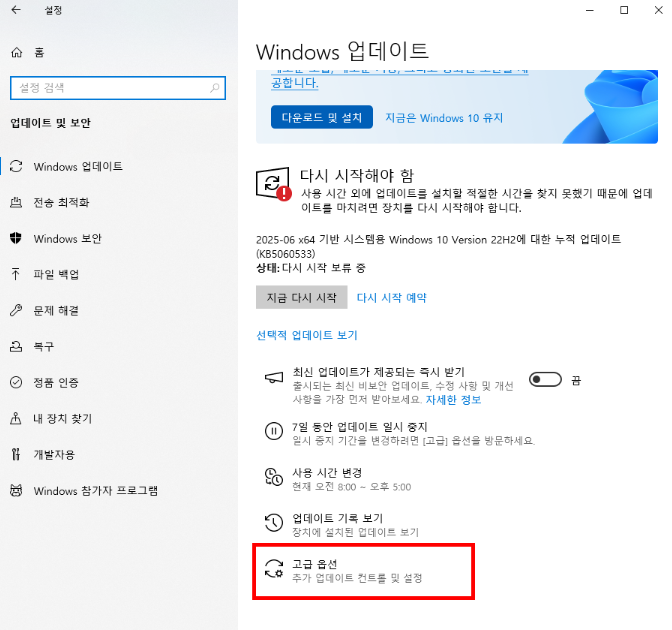Image resolution: width=672 pixels, height=630 pixels.
Task: Click 지금은 Windows 10 유지 link
Action: [x=444, y=118]
